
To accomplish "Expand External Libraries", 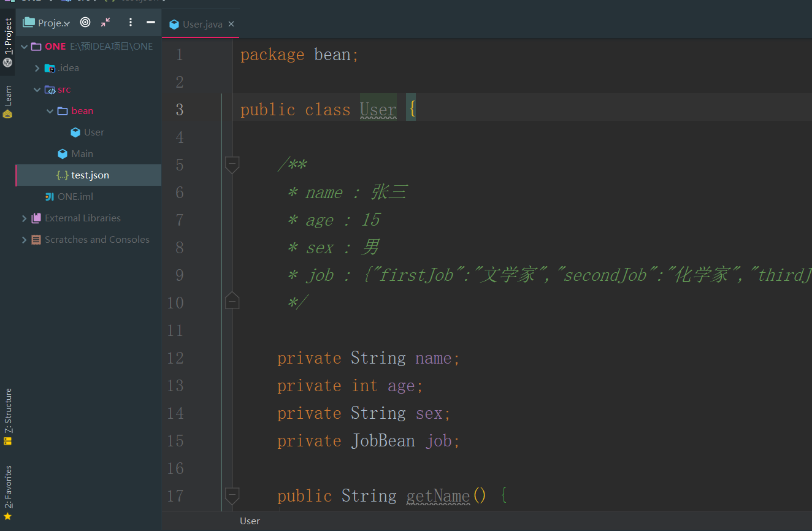I will [x=24, y=218].
